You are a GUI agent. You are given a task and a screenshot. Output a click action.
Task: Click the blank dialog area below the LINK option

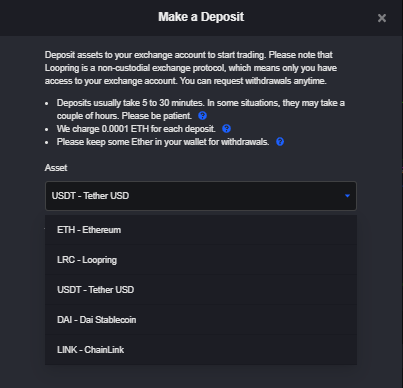(201, 377)
